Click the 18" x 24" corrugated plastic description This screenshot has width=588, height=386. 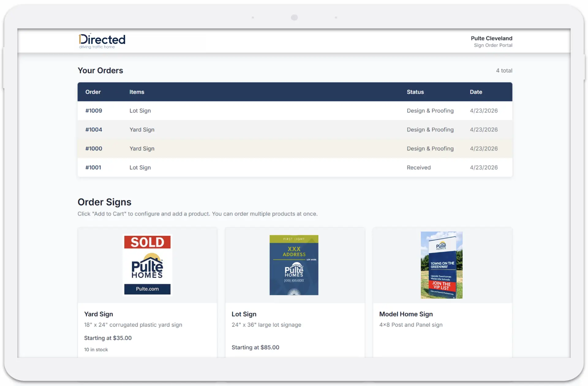coord(133,325)
